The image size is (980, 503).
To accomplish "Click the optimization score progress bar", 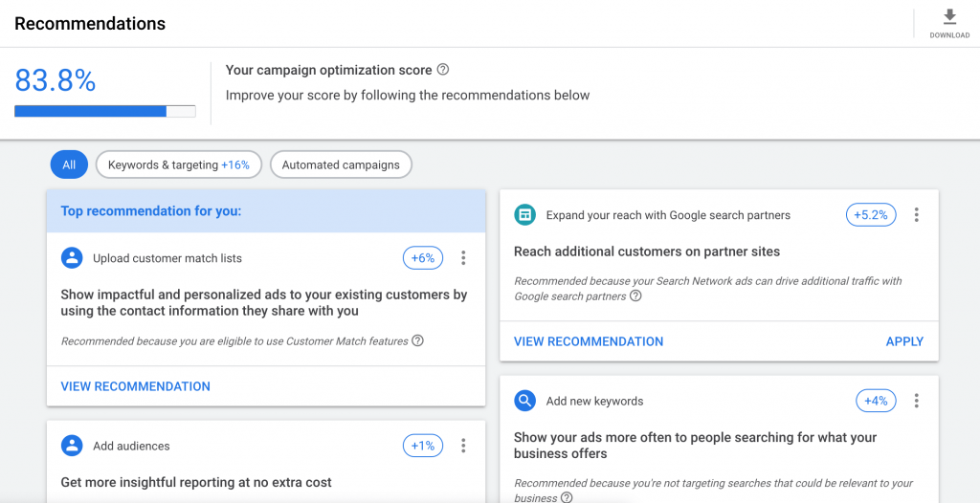I will [104, 111].
